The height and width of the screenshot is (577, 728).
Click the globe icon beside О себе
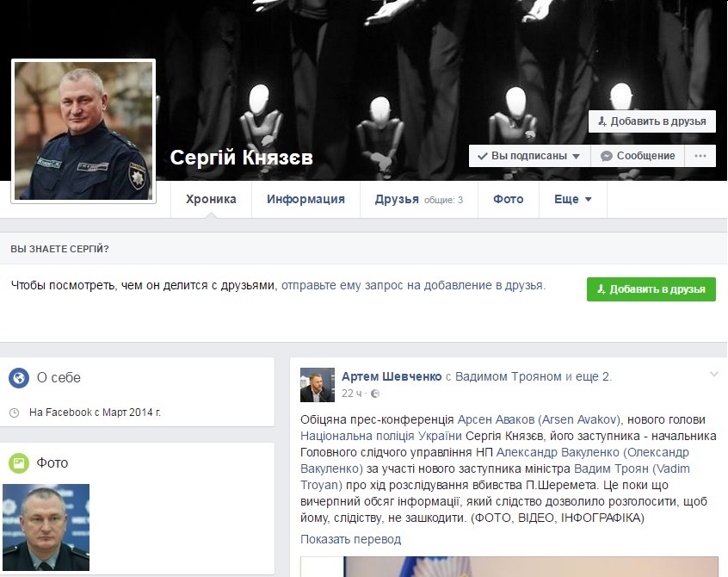pyautogui.click(x=19, y=377)
